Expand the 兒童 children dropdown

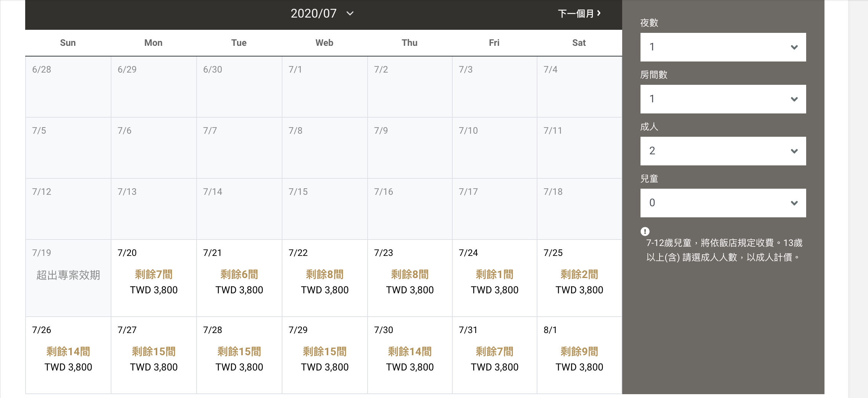[x=723, y=203]
